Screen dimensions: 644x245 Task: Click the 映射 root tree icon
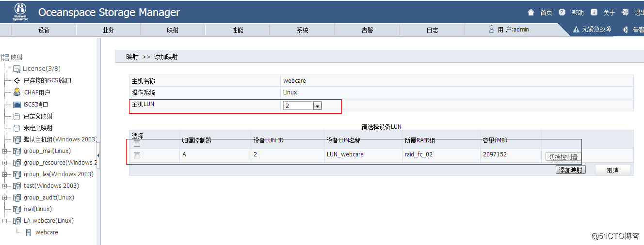pos(5,57)
